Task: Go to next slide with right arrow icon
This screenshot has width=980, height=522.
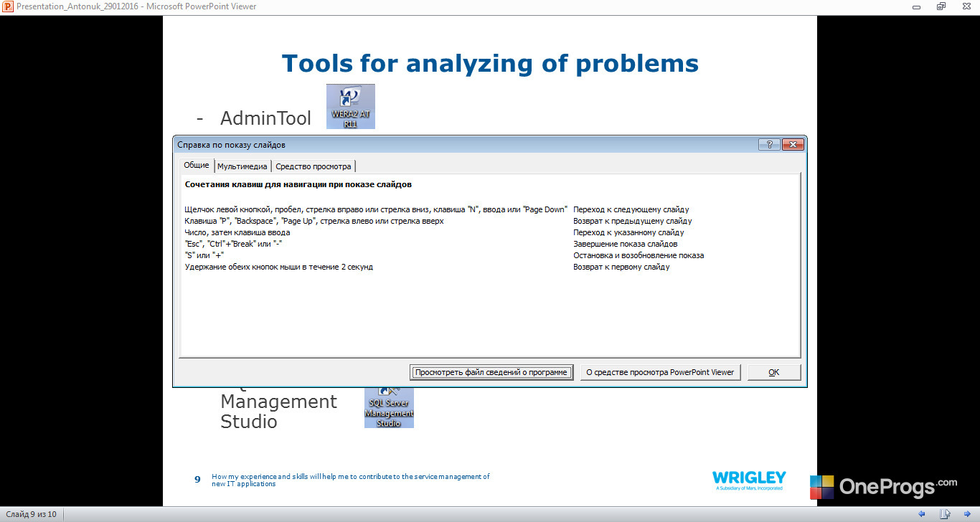Action: (x=968, y=514)
